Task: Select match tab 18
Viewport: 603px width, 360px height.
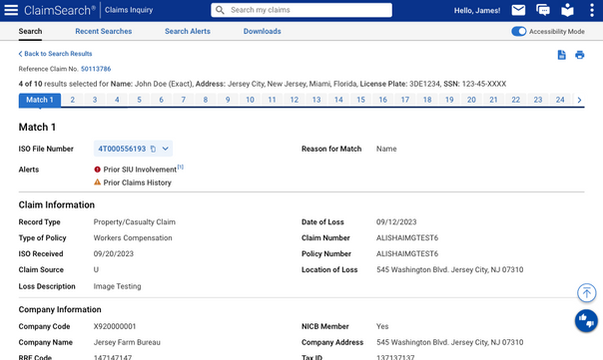Action: 427,100
